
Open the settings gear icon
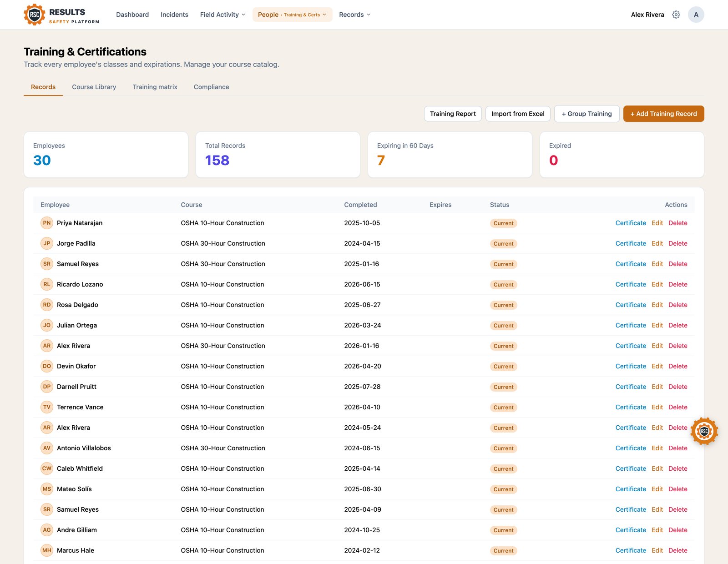pyautogui.click(x=676, y=15)
